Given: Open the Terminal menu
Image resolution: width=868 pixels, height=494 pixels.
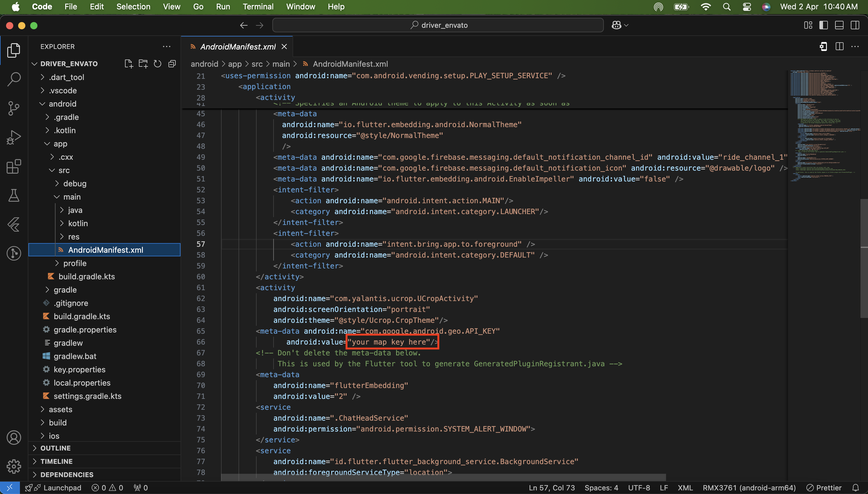Looking at the screenshot, I should point(258,6).
